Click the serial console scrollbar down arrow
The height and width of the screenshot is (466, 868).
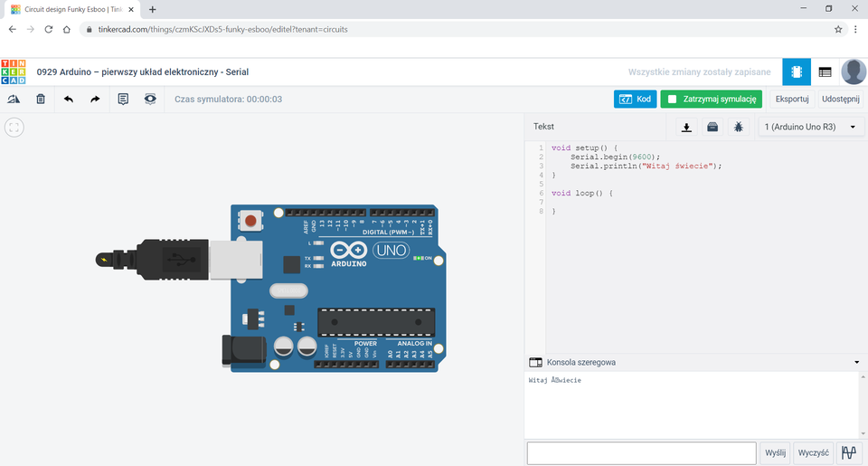coord(863,434)
